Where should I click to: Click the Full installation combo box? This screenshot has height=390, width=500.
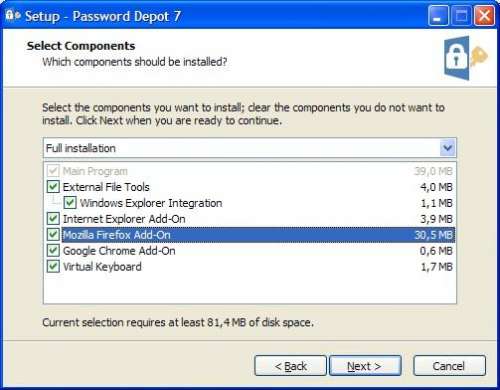(250, 148)
